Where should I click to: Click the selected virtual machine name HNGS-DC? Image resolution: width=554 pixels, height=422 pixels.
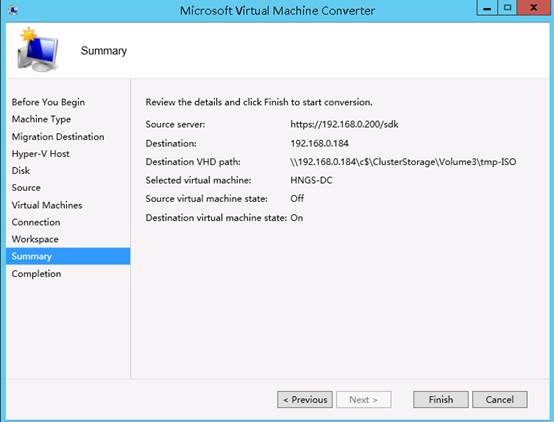(311, 180)
